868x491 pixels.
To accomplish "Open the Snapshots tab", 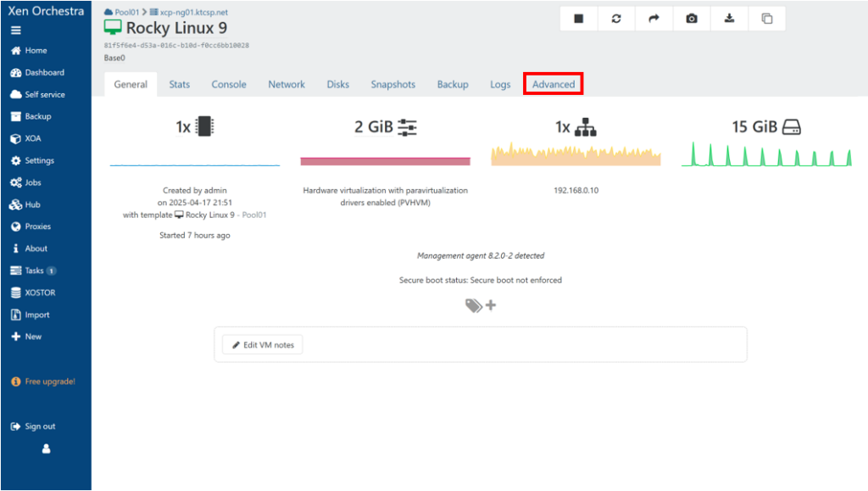I will point(392,84).
